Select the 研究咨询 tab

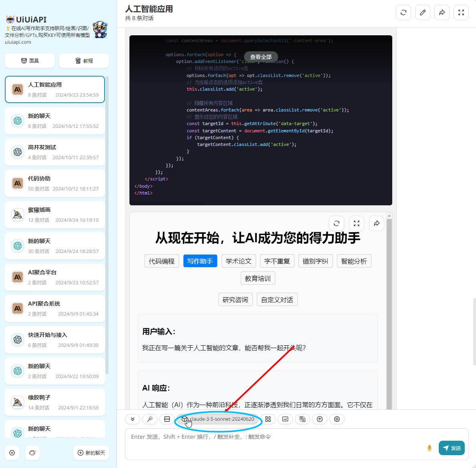coord(236,300)
